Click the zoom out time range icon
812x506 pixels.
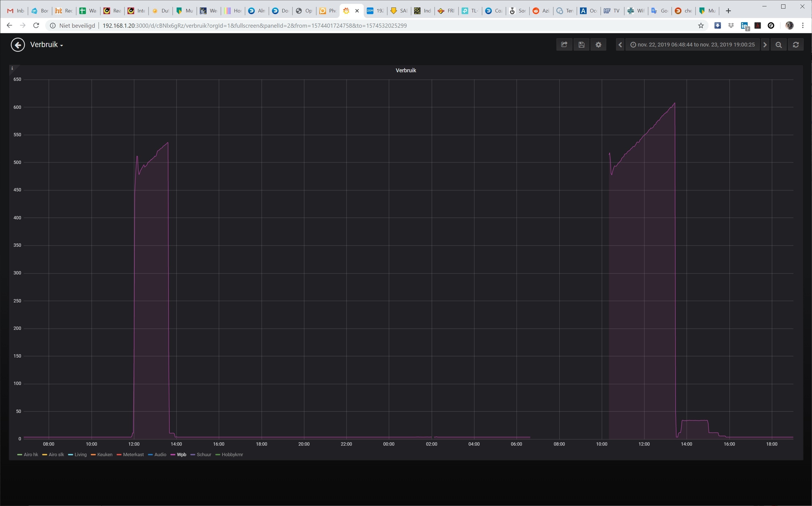779,45
